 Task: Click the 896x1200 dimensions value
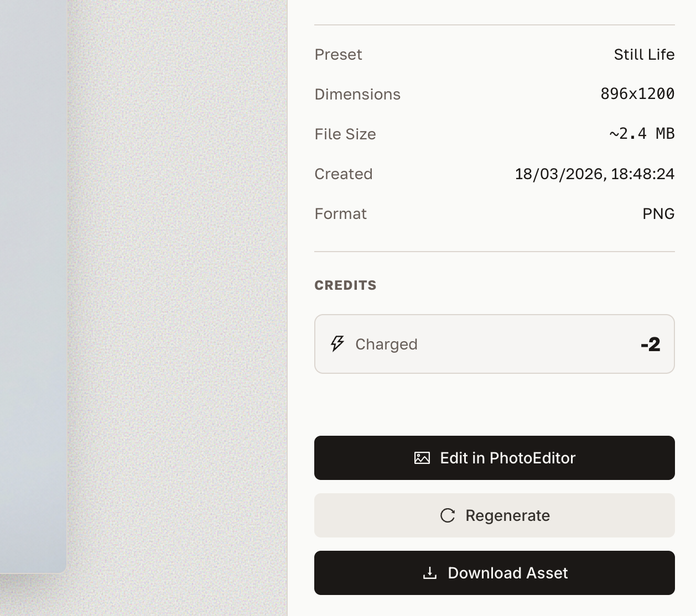click(x=637, y=94)
